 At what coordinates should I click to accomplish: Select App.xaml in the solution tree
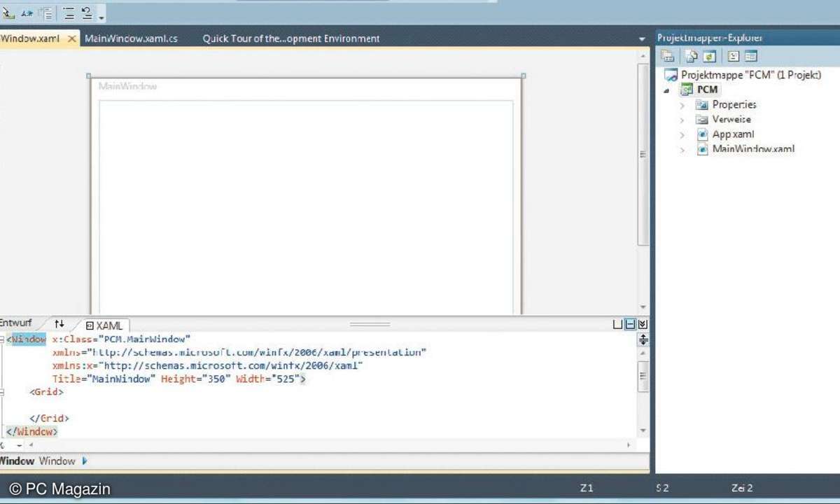[x=733, y=134]
